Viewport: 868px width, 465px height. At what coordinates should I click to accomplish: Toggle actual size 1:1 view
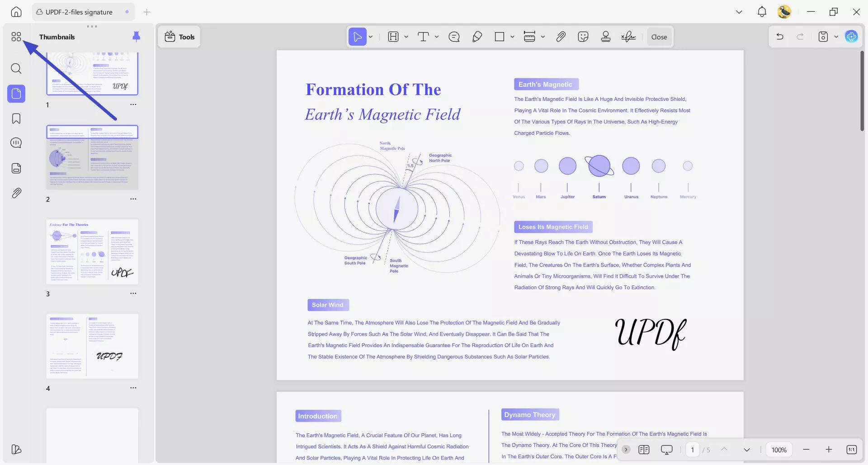(853, 449)
